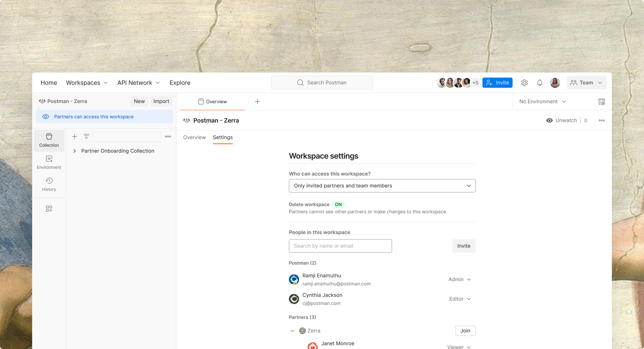Open Ramji Enamuthu's Admin role dropdown
Screen dimensions: 644x349
(460, 280)
